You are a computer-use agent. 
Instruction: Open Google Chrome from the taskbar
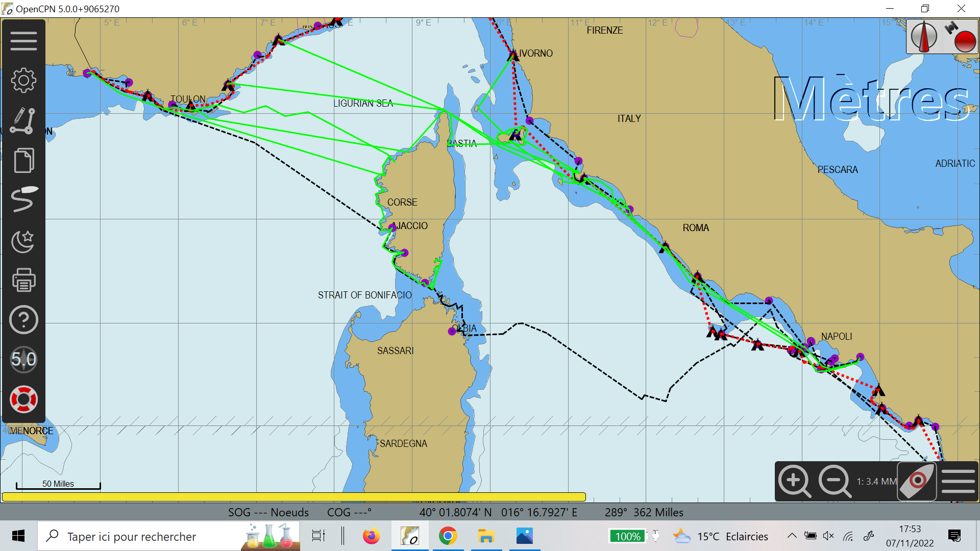coord(448,536)
